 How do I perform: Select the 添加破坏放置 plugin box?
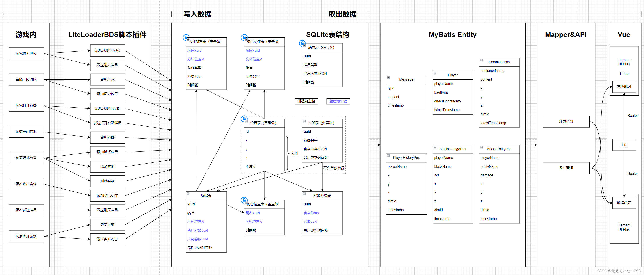click(x=107, y=152)
